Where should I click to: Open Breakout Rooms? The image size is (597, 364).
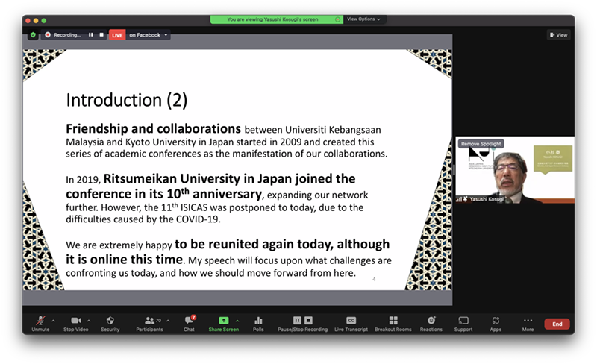point(393,321)
